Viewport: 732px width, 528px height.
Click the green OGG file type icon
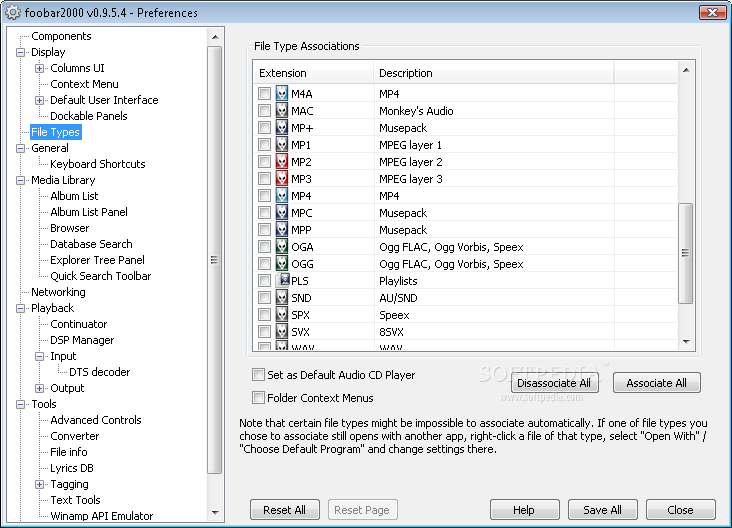(282, 264)
